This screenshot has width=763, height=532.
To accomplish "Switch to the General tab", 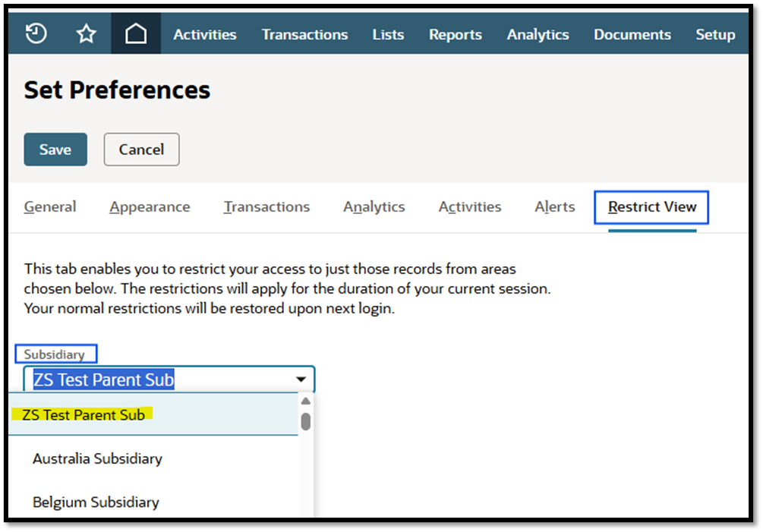I will pyautogui.click(x=50, y=206).
